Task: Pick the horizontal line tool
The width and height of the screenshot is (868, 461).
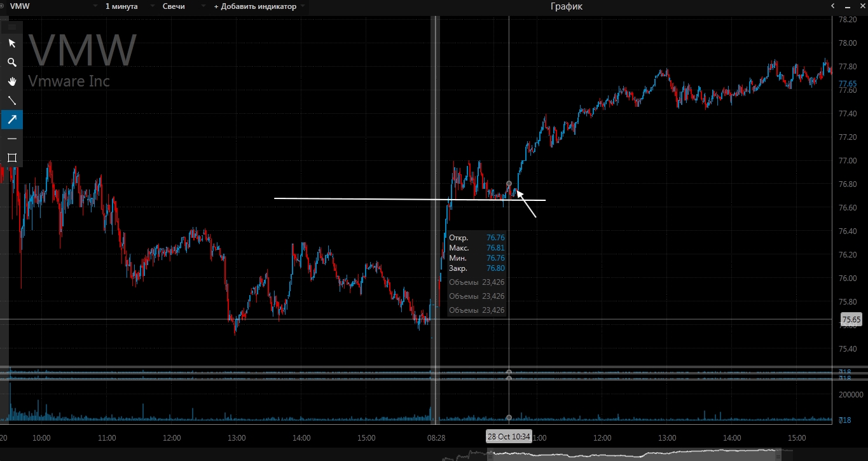Action: pos(11,139)
